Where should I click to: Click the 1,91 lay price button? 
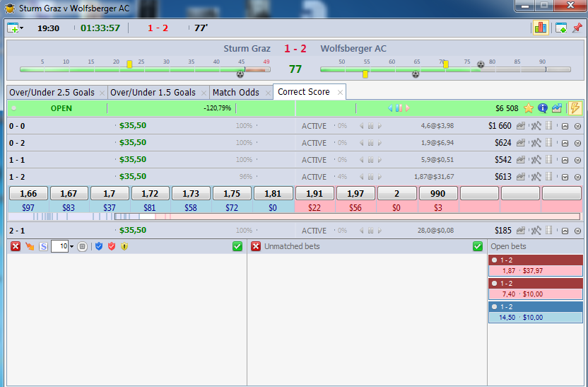(x=314, y=194)
